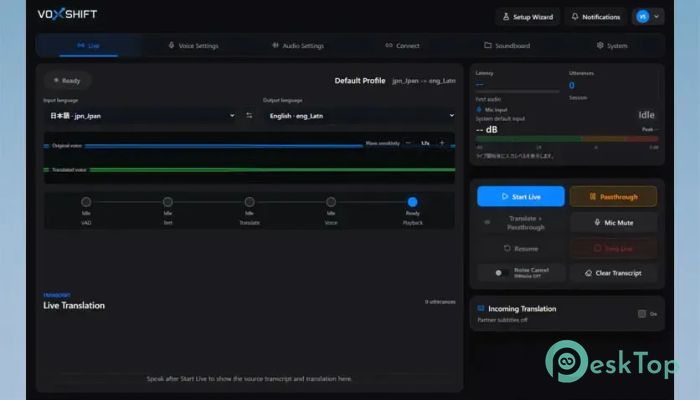
Task: Click the Ready status pill
Action: click(x=67, y=80)
